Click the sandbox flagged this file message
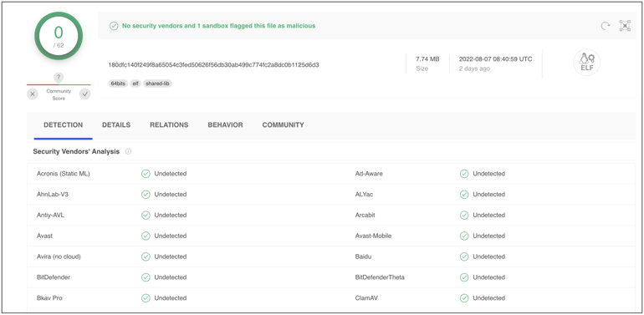The width and height of the screenshot is (644, 315). [x=219, y=26]
